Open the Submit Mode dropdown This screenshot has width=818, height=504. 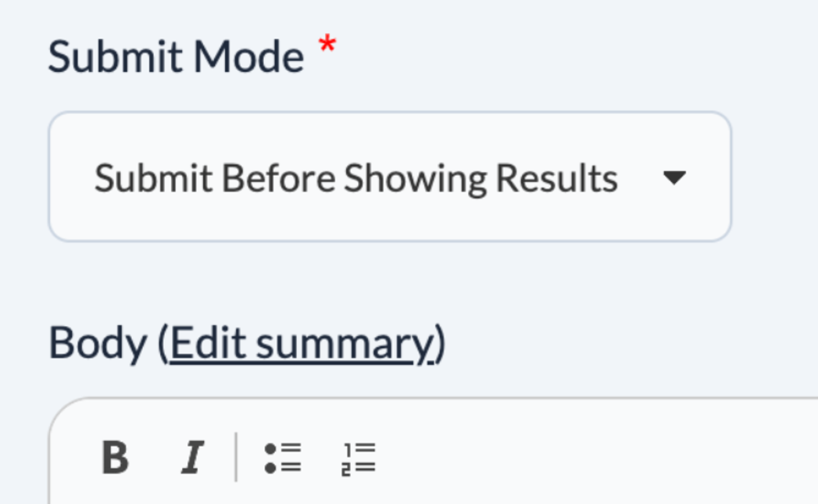click(390, 177)
